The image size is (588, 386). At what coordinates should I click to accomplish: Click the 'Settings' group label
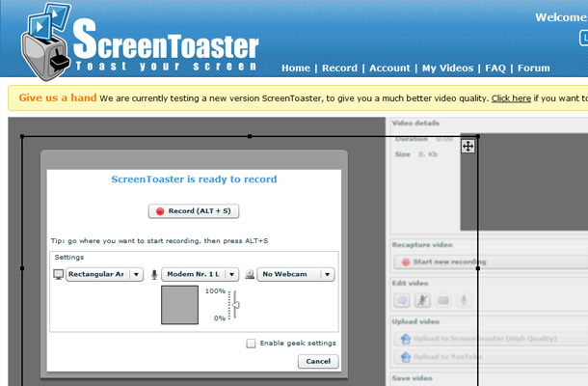coord(69,258)
